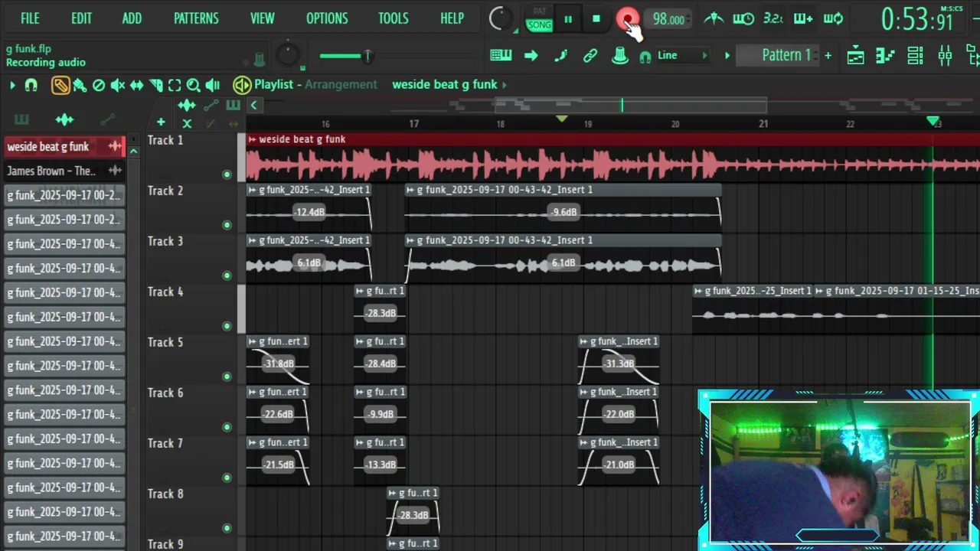Toggle the 3.2.1 countdown before recording

pyautogui.click(x=773, y=19)
